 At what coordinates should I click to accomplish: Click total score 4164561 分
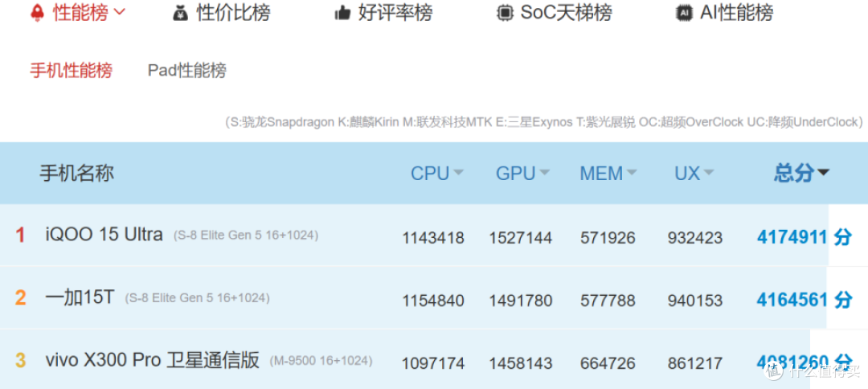tap(805, 300)
